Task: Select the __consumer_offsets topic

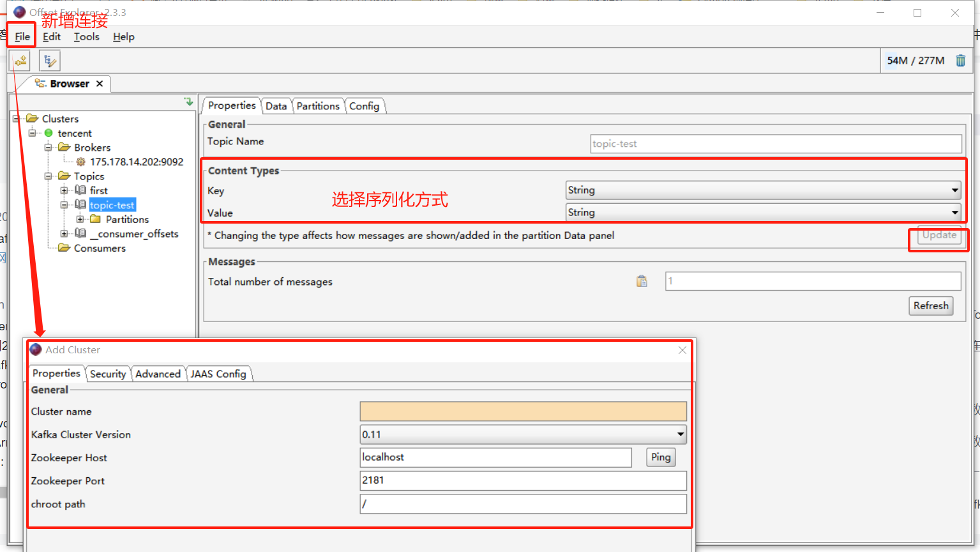Action: [x=134, y=234]
